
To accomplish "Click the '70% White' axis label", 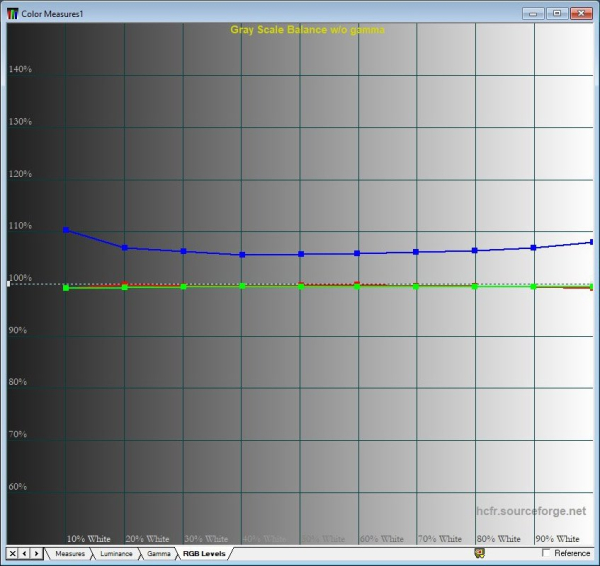I will pyautogui.click(x=440, y=539).
